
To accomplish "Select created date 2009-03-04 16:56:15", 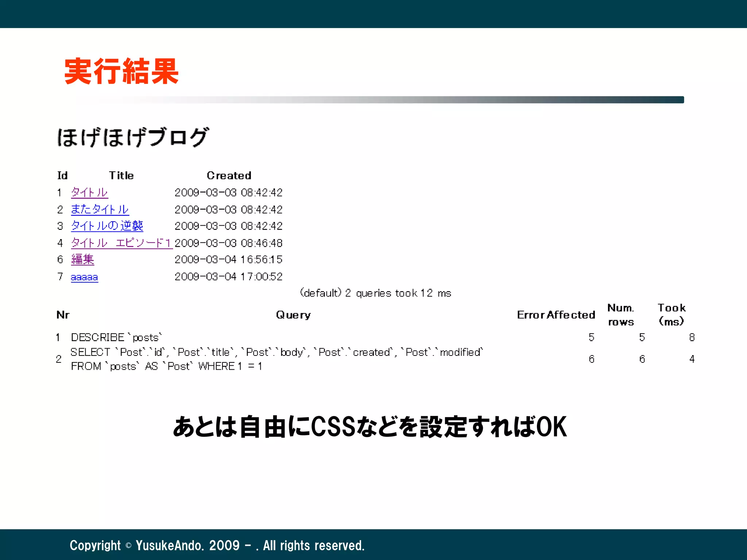I will point(229,259).
